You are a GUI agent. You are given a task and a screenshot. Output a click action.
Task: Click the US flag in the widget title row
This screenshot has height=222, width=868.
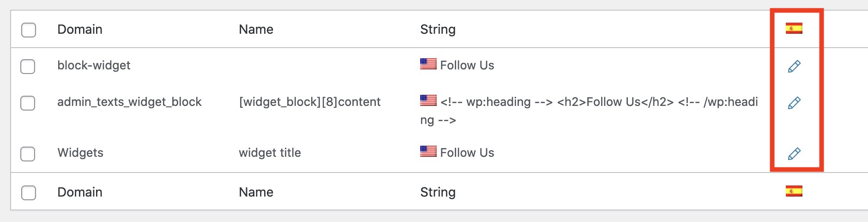pyautogui.click(x=428, y=151)
